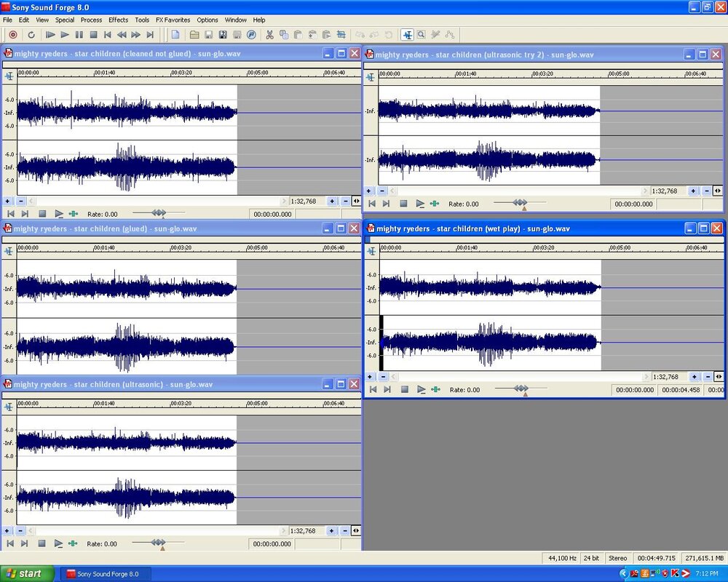Click the Save As icon in toolbar
Image resolution: width=728 pixels, height=582 pixels.
click(x=223, y=35)
